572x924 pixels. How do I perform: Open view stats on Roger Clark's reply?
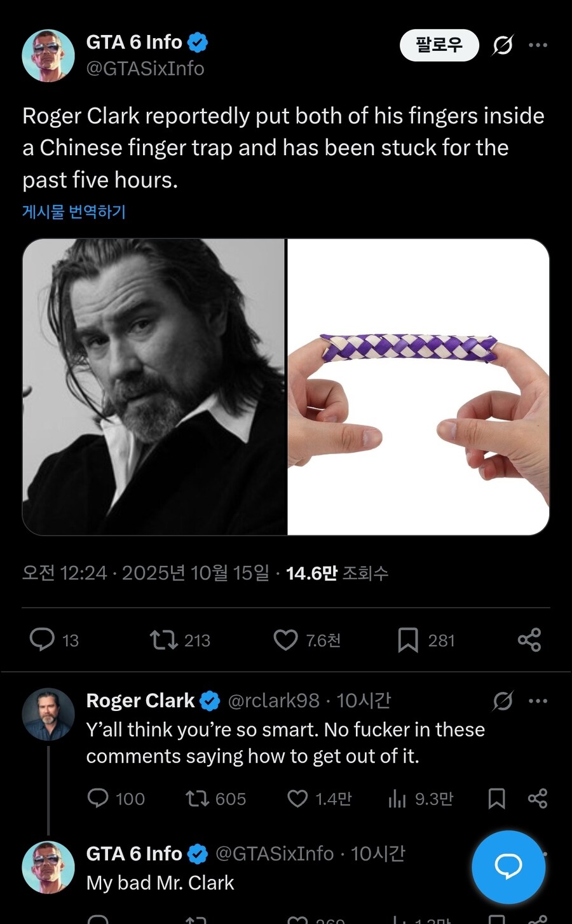tap(397, 798)
